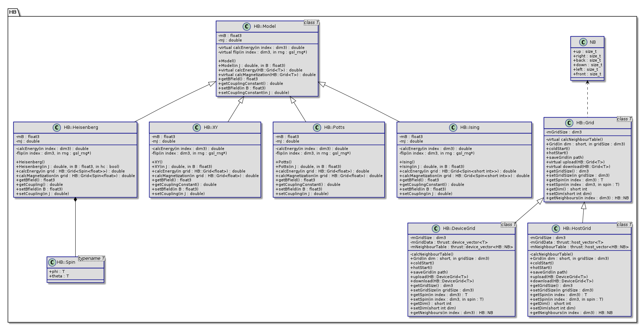Click the HB::DeviceGrid class icon
Screen dimensions: 644x326
tap(436, 228)
